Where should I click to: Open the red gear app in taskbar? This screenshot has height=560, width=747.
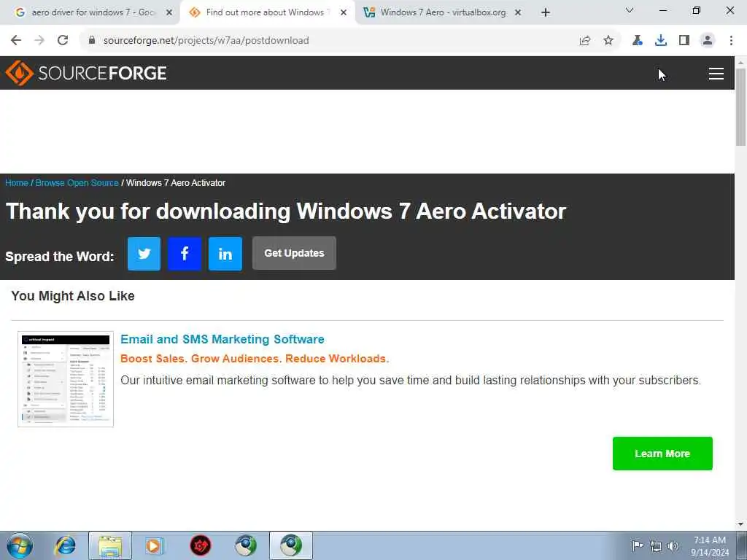[200, 545]
